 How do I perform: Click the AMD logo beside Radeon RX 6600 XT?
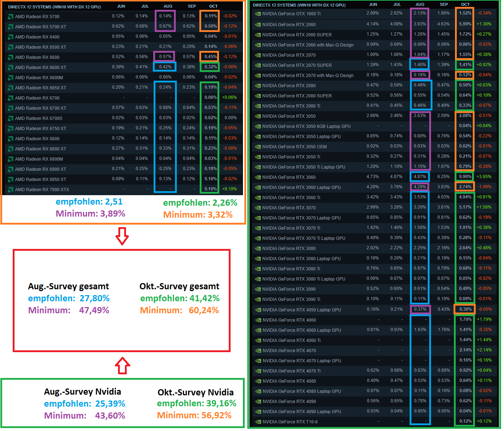click(x=11, y=68)
